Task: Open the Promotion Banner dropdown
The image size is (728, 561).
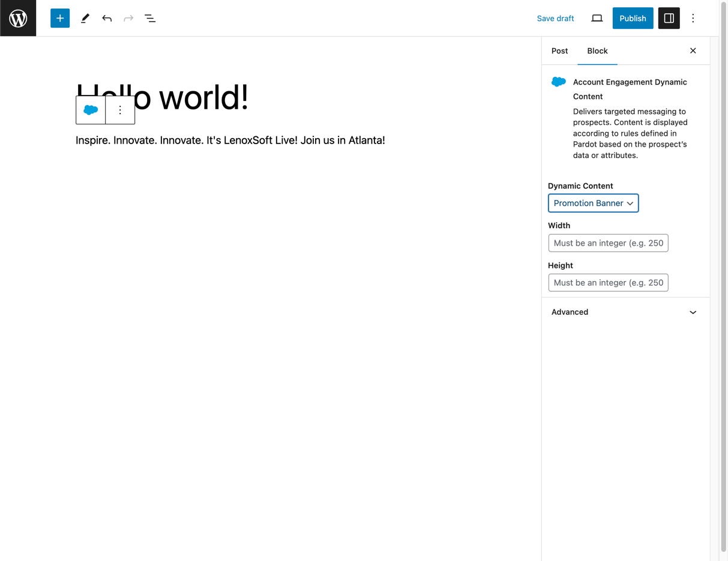Action: (x=593, y=203)
